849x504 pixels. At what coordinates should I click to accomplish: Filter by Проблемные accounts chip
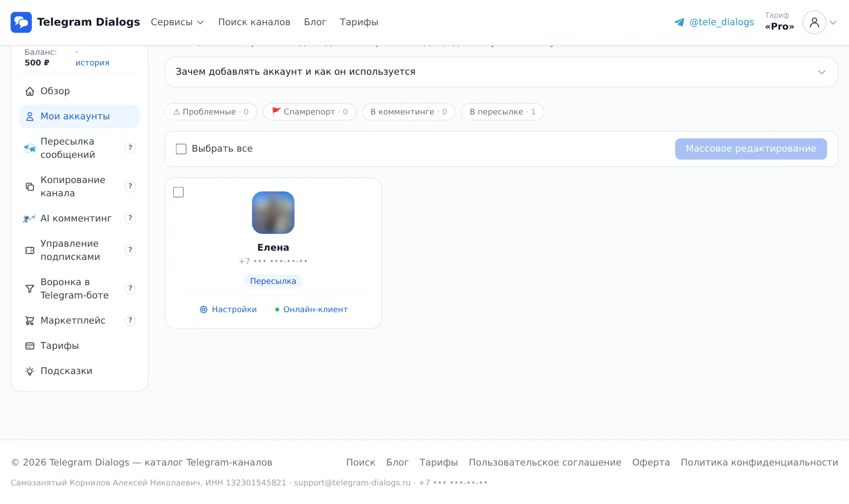click(211, 112)
